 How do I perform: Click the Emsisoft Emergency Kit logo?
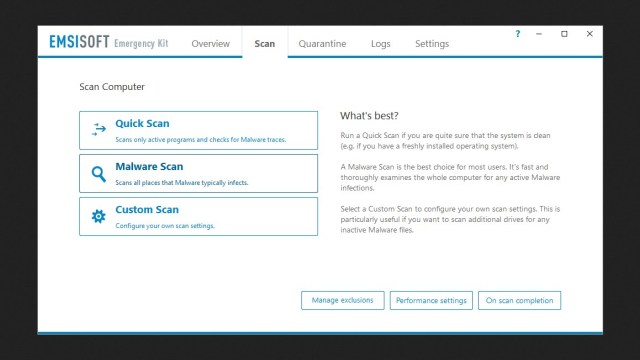tap(109, 42)
